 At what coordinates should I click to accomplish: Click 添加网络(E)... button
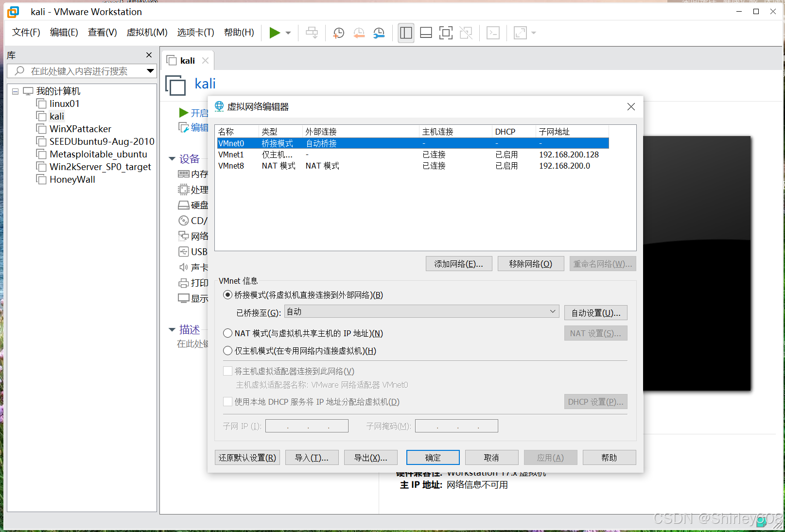[459, 264]
